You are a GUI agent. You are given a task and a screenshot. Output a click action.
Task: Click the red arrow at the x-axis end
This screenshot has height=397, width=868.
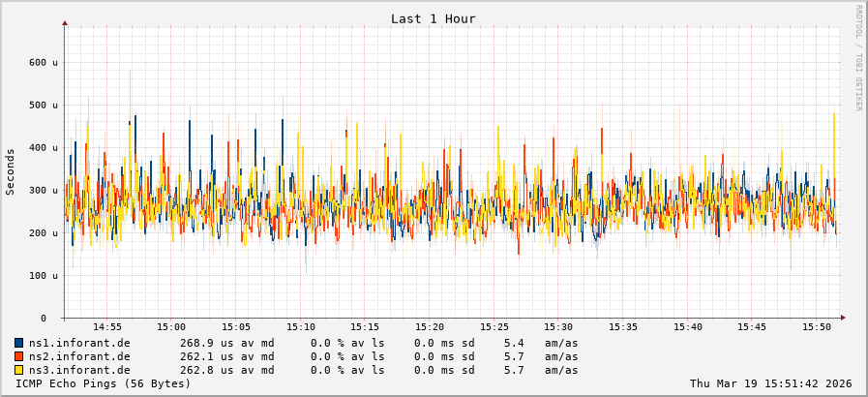point(842,318)
